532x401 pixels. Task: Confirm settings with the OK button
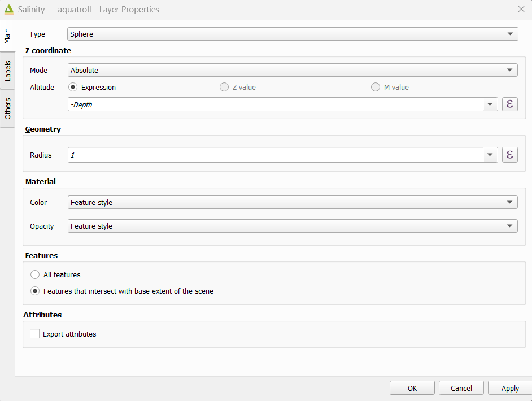tap(412, 388)
